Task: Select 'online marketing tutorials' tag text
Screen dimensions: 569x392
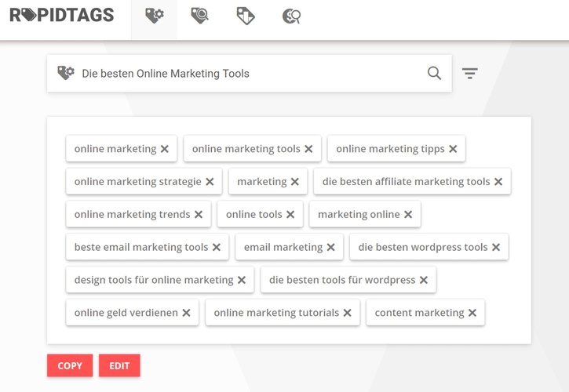Action: (276, 313)
